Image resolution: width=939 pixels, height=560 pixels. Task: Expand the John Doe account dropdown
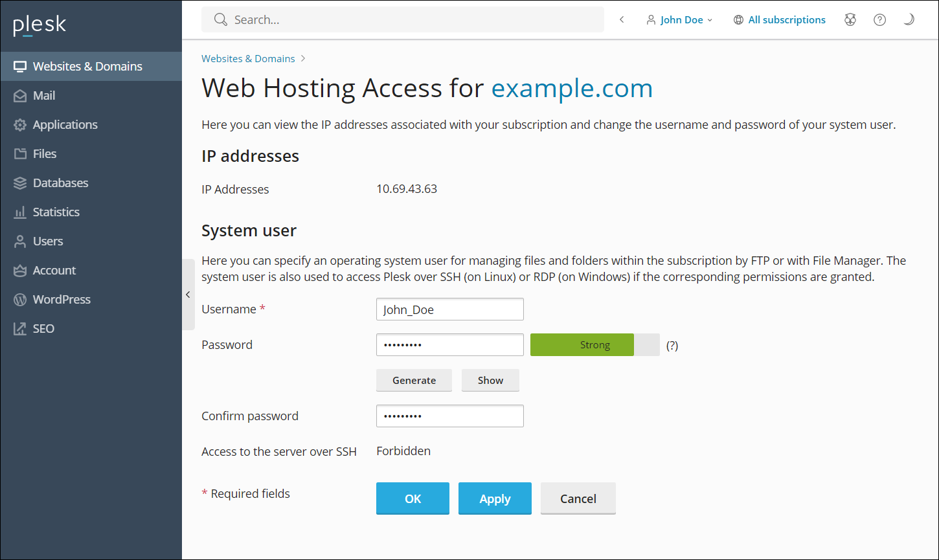[679, 19]
